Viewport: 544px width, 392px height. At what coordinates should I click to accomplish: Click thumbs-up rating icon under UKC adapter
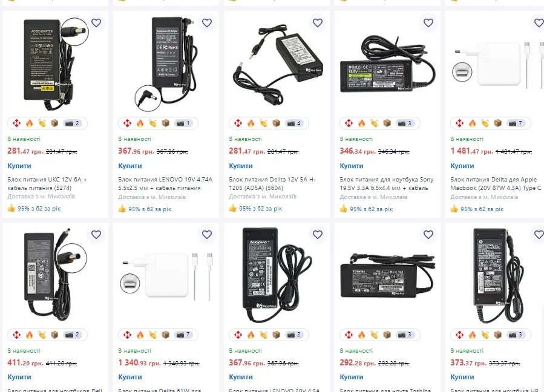click(x=11, y=209)
